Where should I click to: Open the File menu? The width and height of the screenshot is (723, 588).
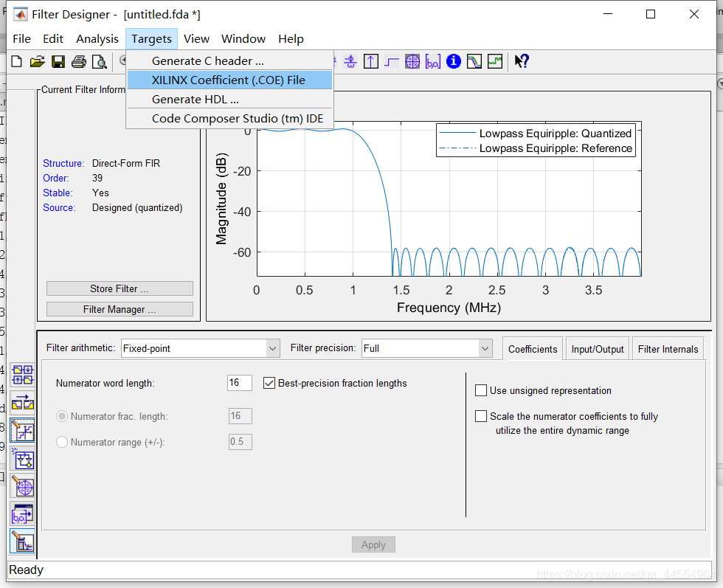(x=21, y=39)
